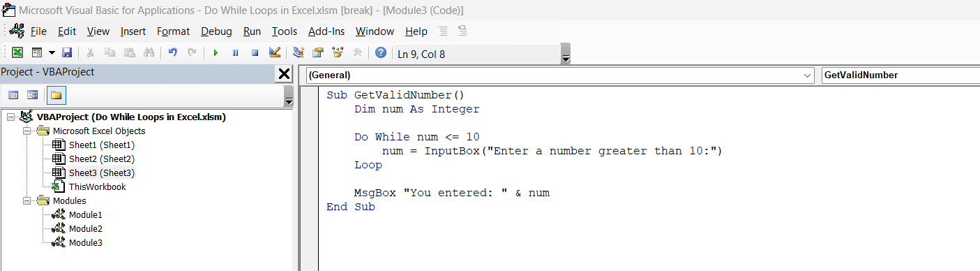
Task: Toggle Folders view in the Project pane
Action: click(x=56, y=95)
